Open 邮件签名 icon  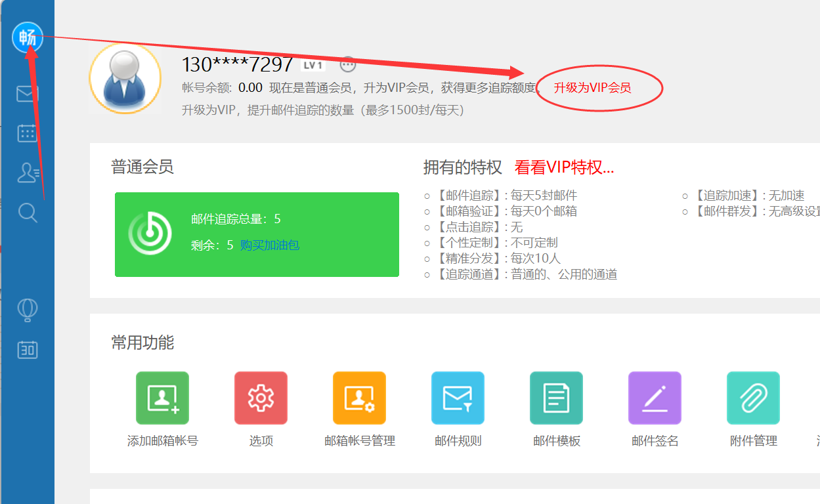pyautogui.click(x=655, y=398)
